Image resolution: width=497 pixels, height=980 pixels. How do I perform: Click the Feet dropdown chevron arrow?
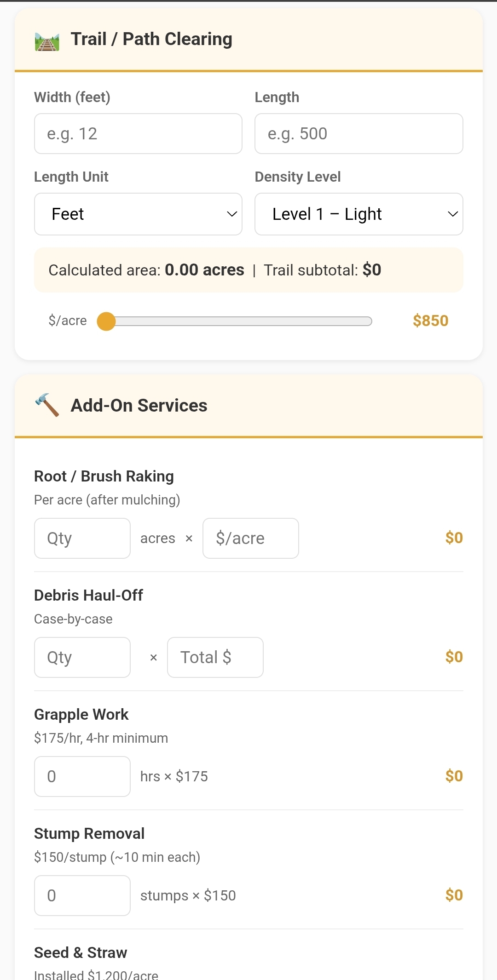point(232,214)
